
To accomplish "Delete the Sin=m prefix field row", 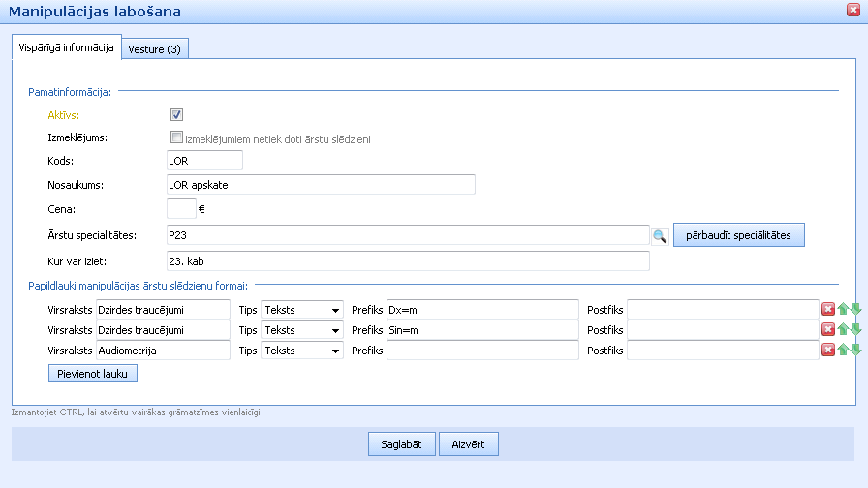I will (828, 329).
